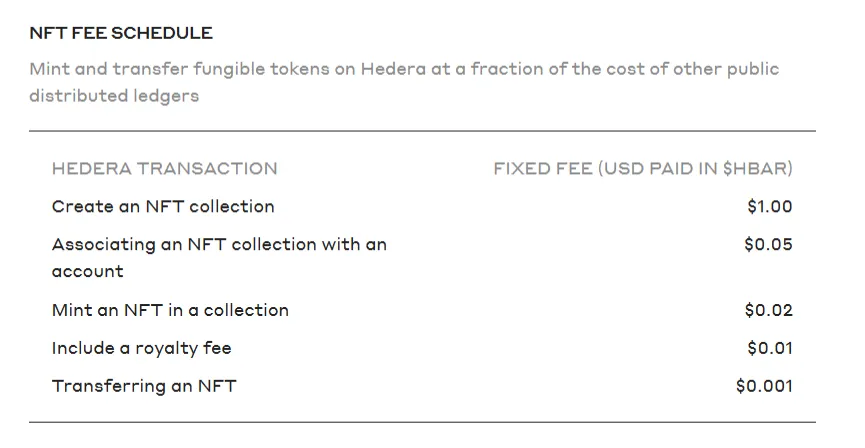Click the divider line above the table header
This screenshot has width=865, height=448.
(x=422, y=131)
